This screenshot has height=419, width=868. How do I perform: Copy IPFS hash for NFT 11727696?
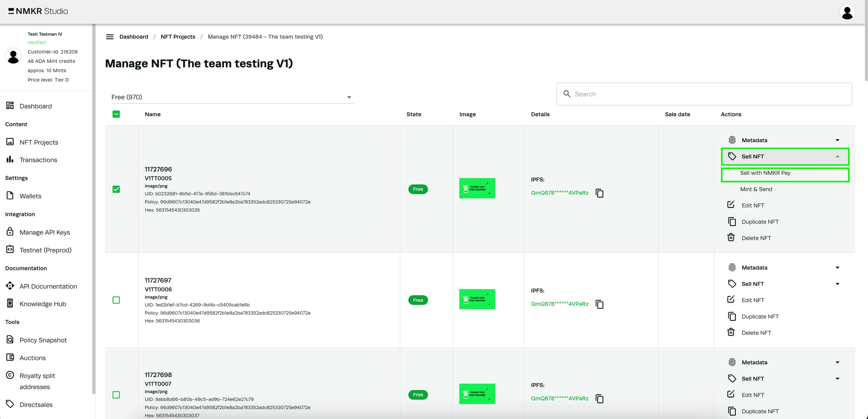pos(599,193)
